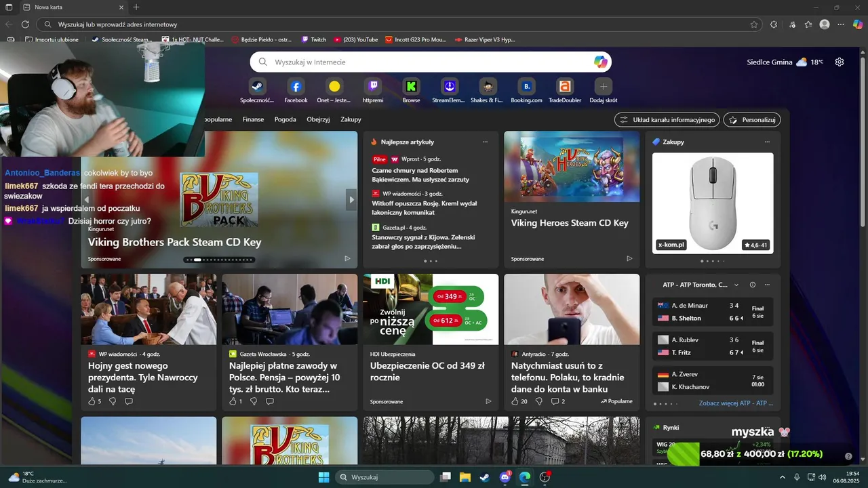
Task: Open the Twitch httpremi quick link tile
Action: 373,91
